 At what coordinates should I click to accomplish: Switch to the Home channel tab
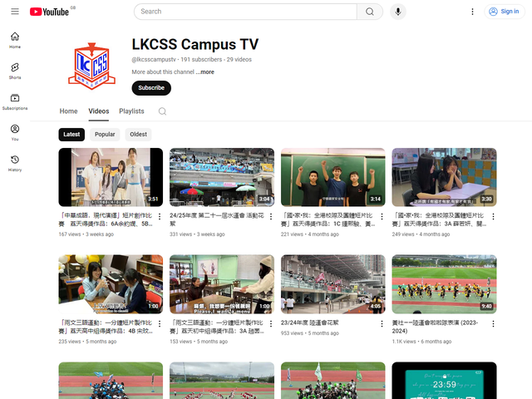(68, 111)
